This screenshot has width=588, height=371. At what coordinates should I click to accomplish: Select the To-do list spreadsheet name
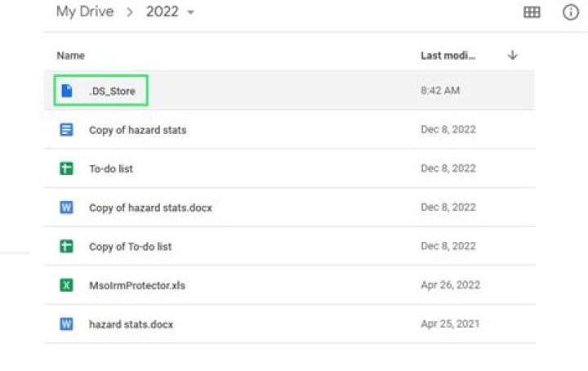point(111,168)
